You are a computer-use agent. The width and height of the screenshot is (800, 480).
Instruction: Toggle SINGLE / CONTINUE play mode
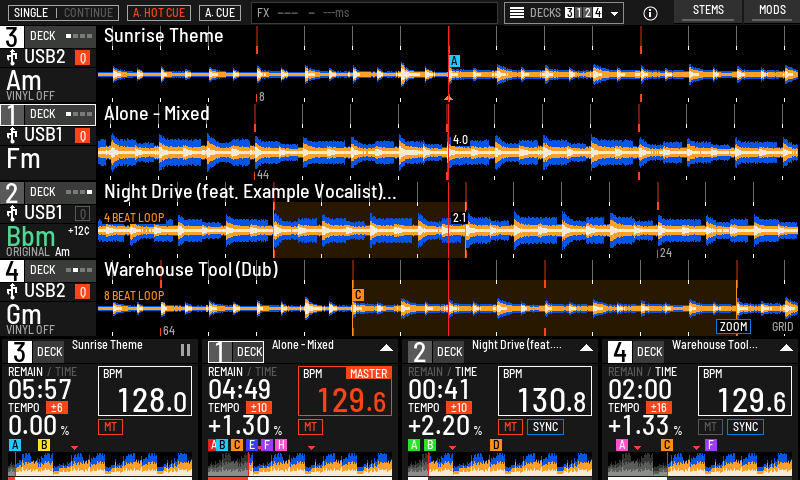click(63, 13)
